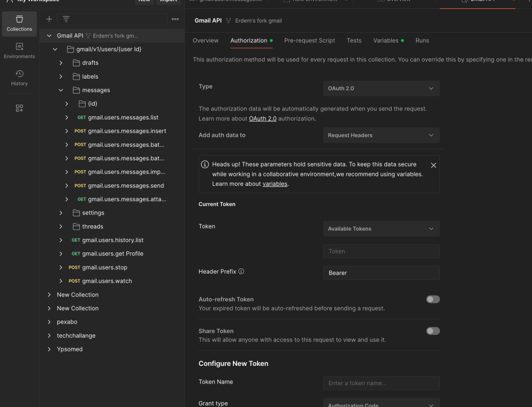Expand the pexabo collection
This screenshot has height=407, width=532.
coord(49,322)
